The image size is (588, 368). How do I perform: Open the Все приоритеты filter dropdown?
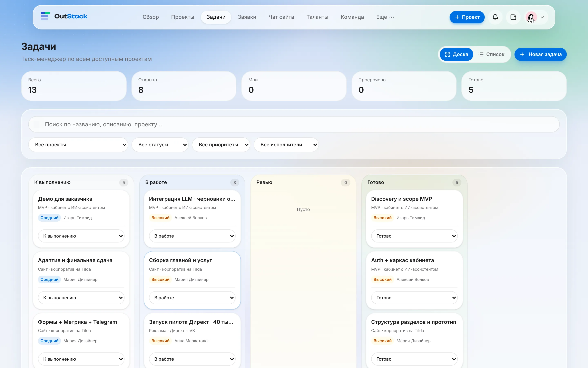point(221,145)
